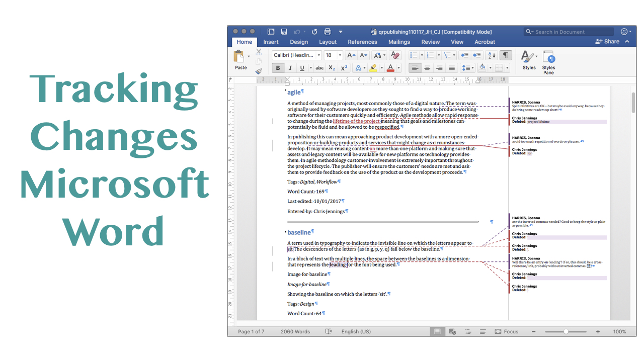
Task: Apply Subscript formatting X₂
Action: click(332, 68)
